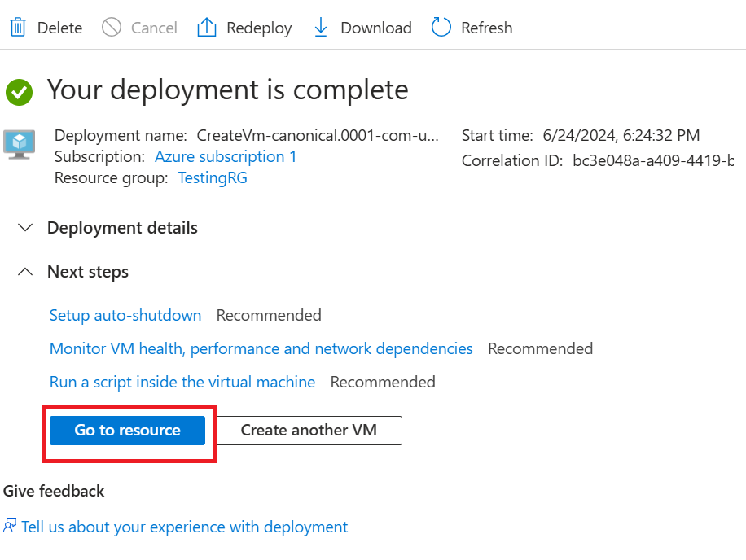Click the Cancel circle-slash icon
The image size is (746, 560).
[112, 28]
